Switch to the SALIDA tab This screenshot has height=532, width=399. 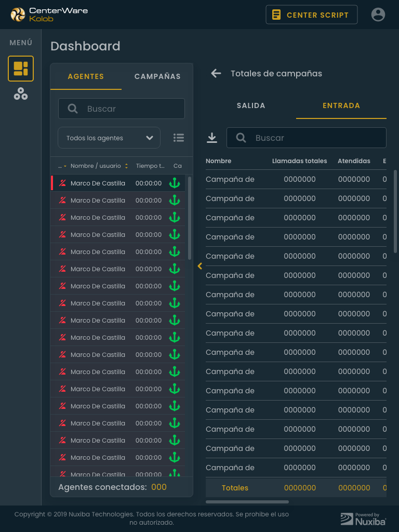tap(251, 105)
